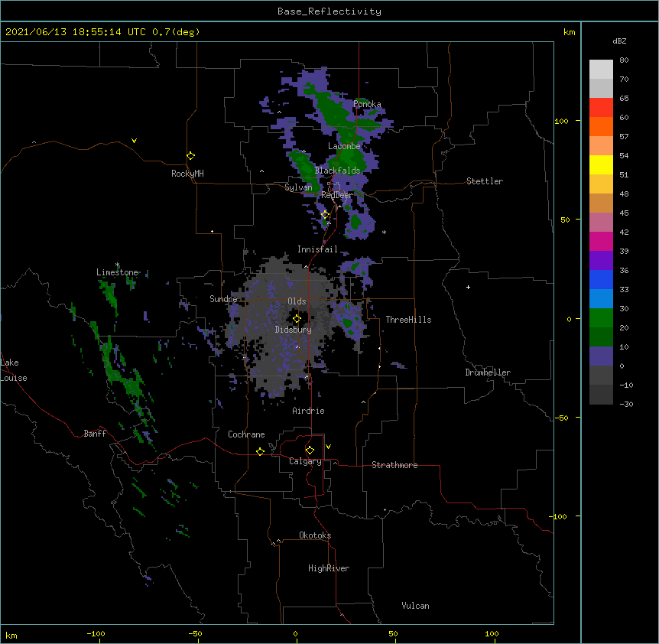Click the Calgary city label
Screen dimensions: 659x644
click(305, 461)
